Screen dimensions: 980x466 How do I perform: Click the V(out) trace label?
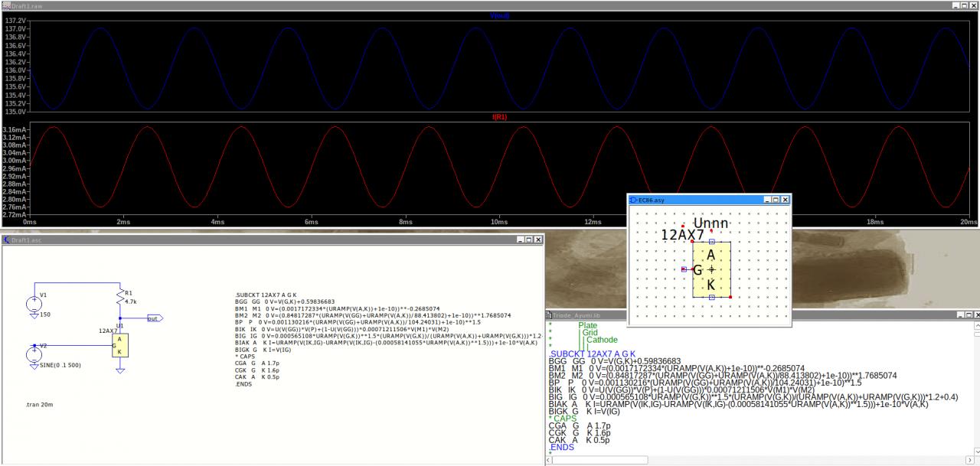[500, 16]
